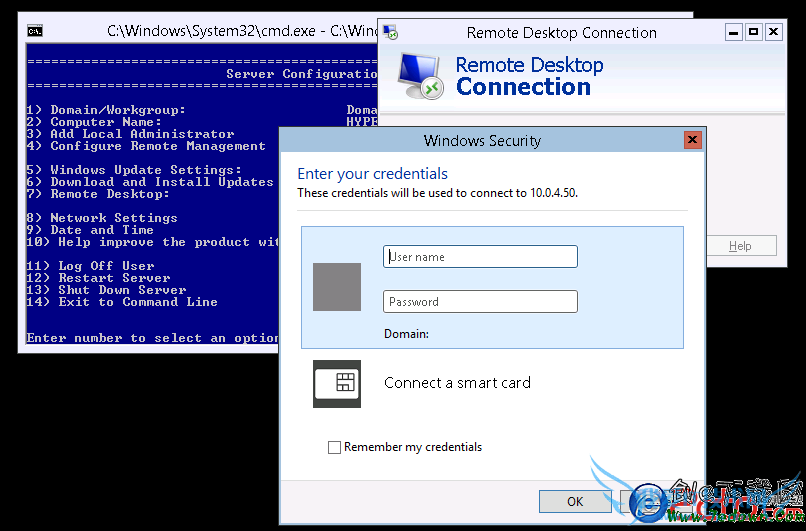Click Remote Desktop Connection title bar text
Viewport: 806px width, 531px height.
tap(562, 33)
